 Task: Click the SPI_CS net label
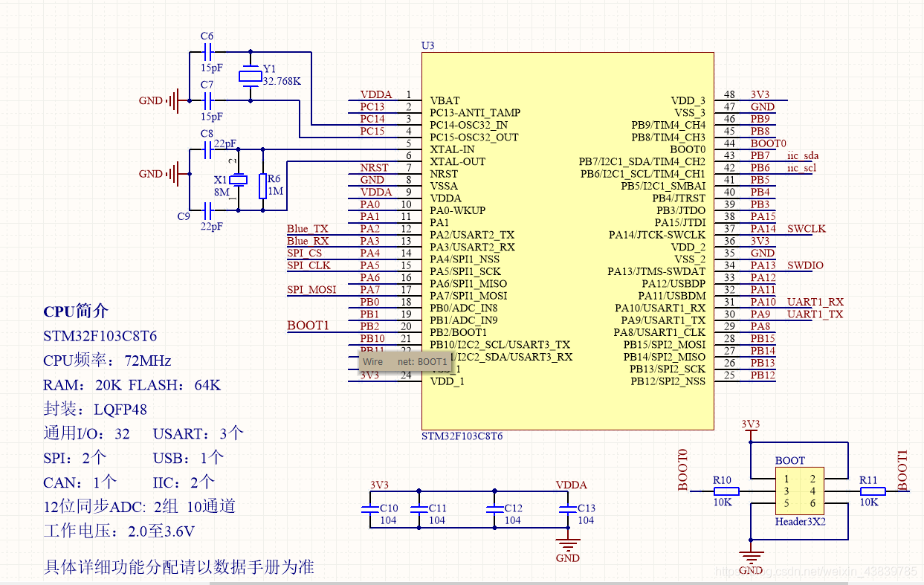[x=305, y=253]
